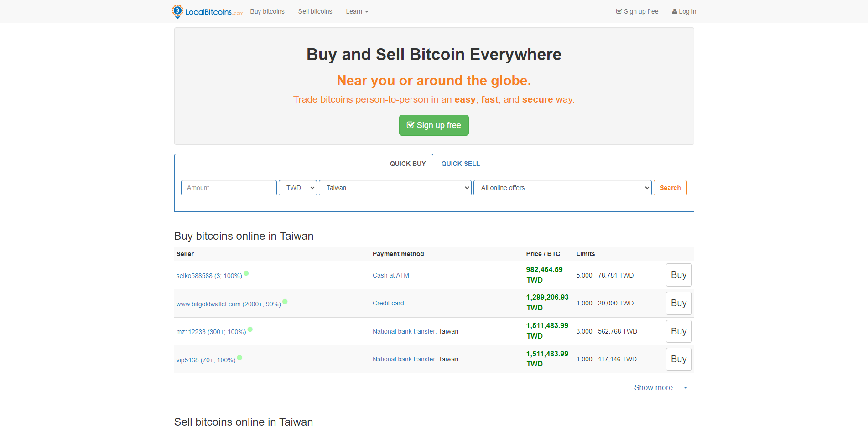Image resolution: width=868 pixels, height=427 pixels.
Task: Click into the Amount input field
Action: tap(229, 188)
